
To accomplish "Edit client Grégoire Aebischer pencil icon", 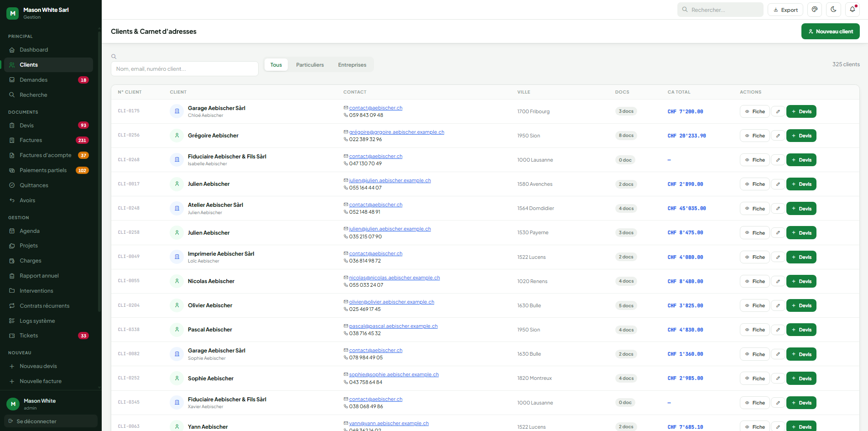I will pos(778,136).
